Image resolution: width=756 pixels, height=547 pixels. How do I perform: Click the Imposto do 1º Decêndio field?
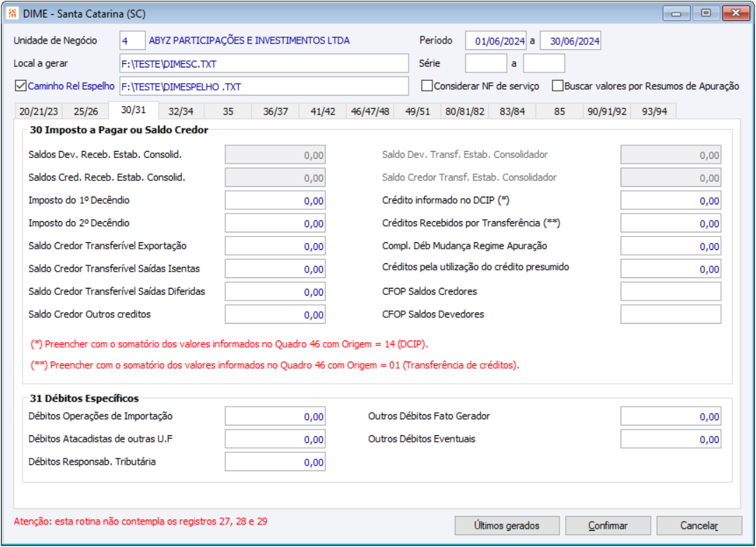coord(275,200)
